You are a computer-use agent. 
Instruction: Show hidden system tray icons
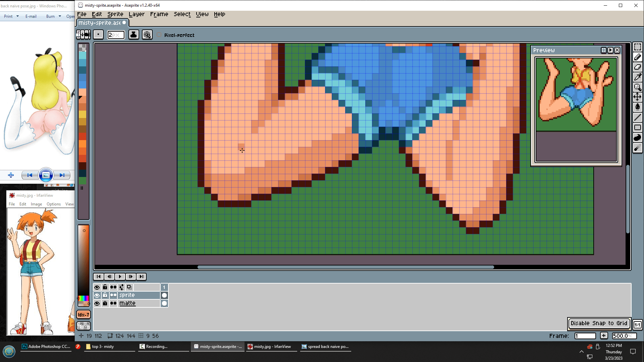(x=581, y=352)
